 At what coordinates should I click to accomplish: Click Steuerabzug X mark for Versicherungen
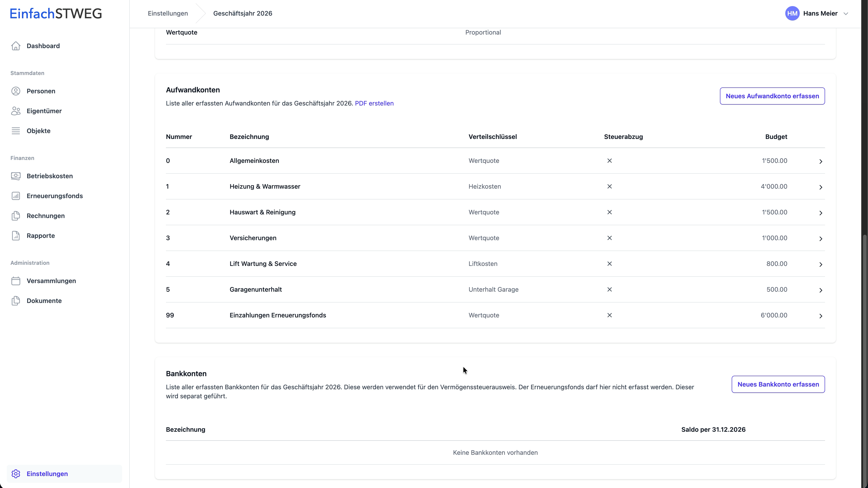609,238
